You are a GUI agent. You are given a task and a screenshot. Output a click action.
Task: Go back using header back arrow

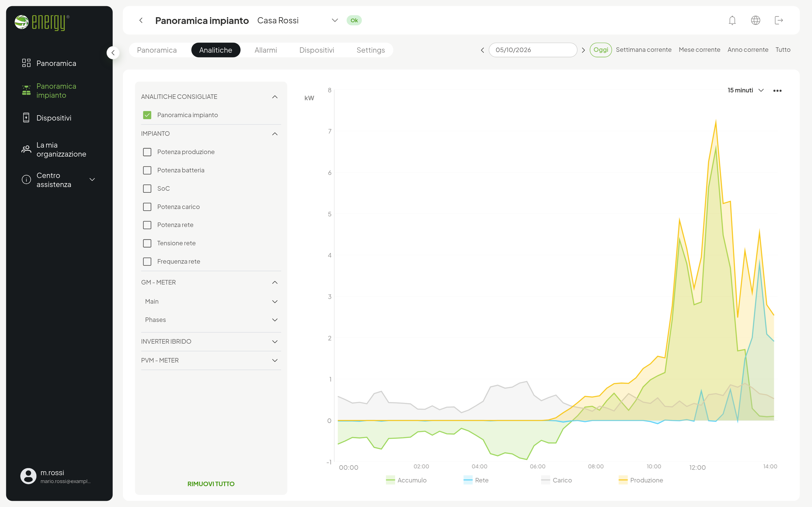(x=141, y=21)
